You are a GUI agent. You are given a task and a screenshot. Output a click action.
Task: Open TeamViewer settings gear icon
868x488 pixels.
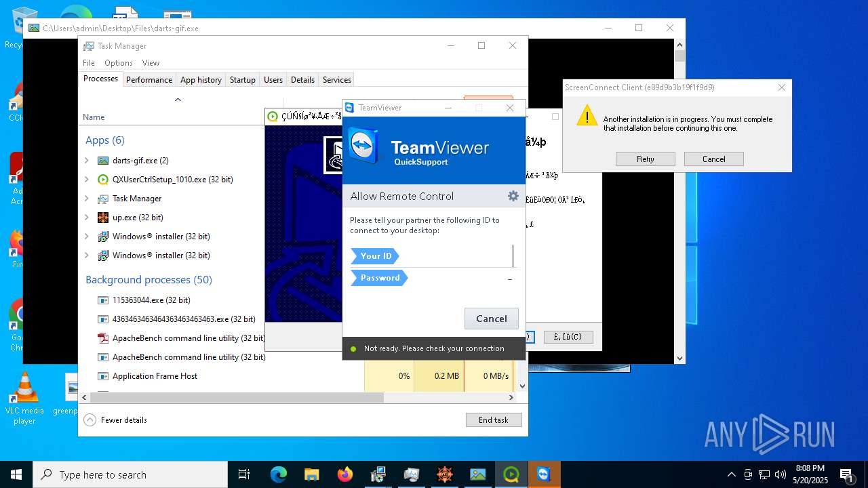point(513,196)
